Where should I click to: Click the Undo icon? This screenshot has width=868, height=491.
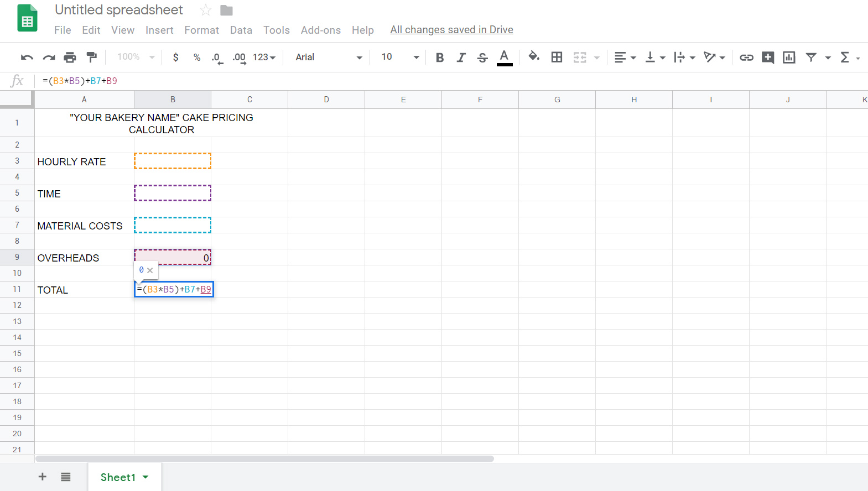click(x=27, y=57)
